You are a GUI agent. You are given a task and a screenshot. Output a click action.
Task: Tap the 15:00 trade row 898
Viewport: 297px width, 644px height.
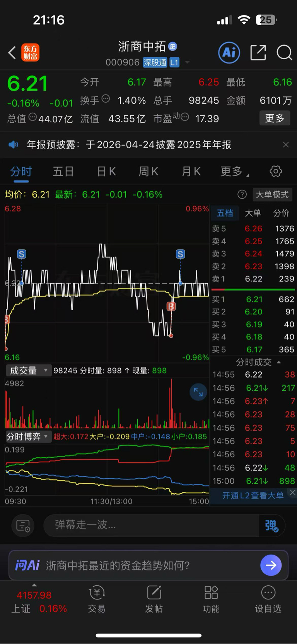253,481
